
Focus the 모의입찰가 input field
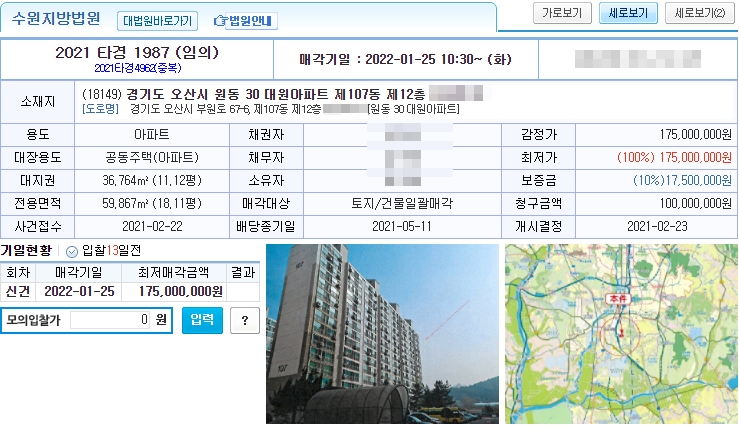[110, 320]
